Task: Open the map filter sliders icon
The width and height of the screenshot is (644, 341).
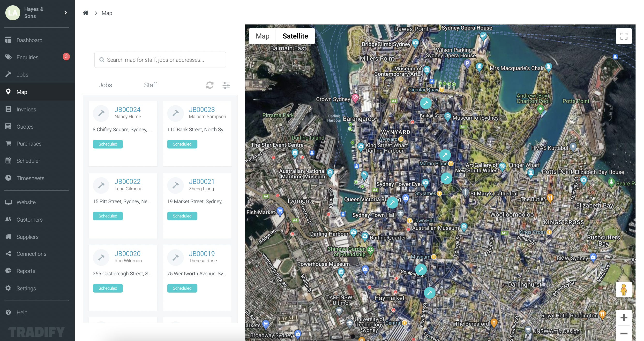Action: [226, 85]
